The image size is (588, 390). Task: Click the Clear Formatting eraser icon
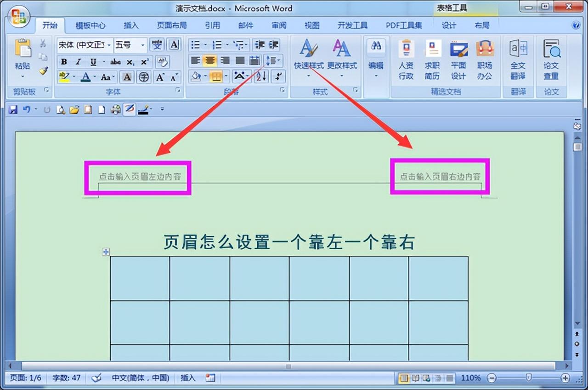(162, 62)
